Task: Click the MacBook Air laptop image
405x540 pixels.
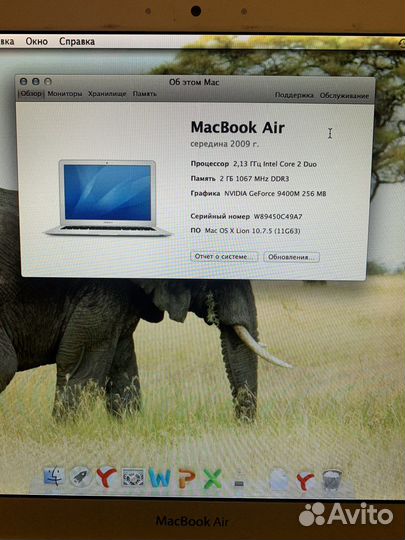Action: pos(108,198)
